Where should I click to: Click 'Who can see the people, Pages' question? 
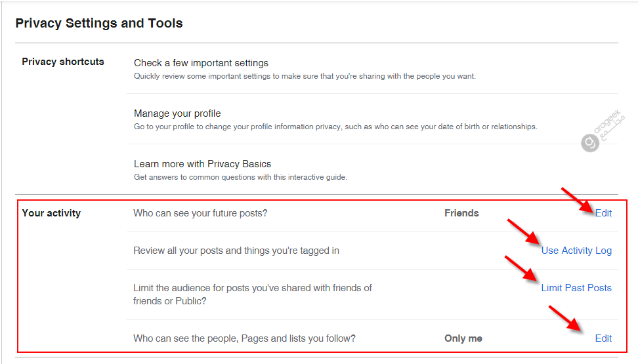click(245, 338)
